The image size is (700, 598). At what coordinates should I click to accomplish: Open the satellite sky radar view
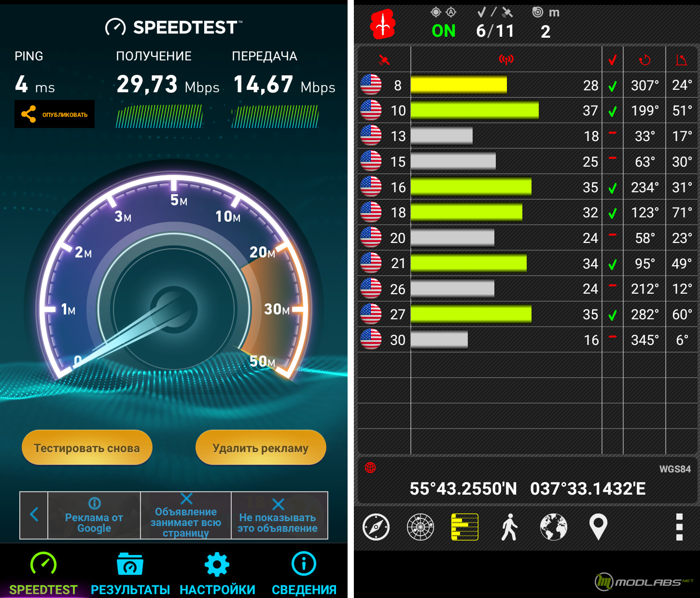420,527
